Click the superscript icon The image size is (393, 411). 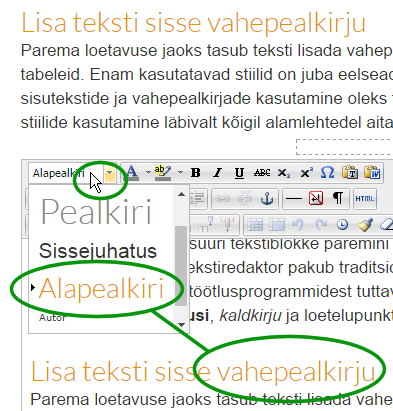(306, 173)
